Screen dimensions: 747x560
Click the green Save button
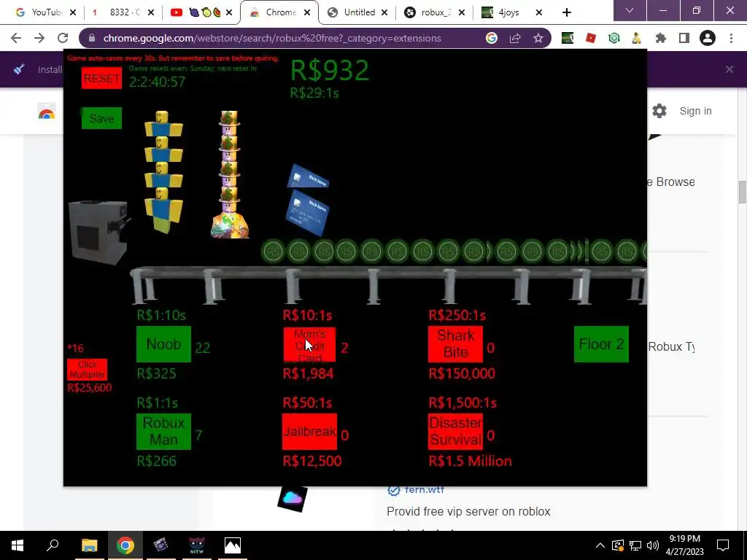pos(101,118)
